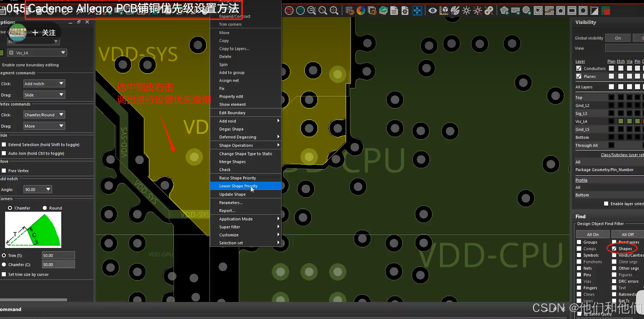Choose Change Shape Type to Static
This screenshot has height=319, width=644.
coord(246,154)
